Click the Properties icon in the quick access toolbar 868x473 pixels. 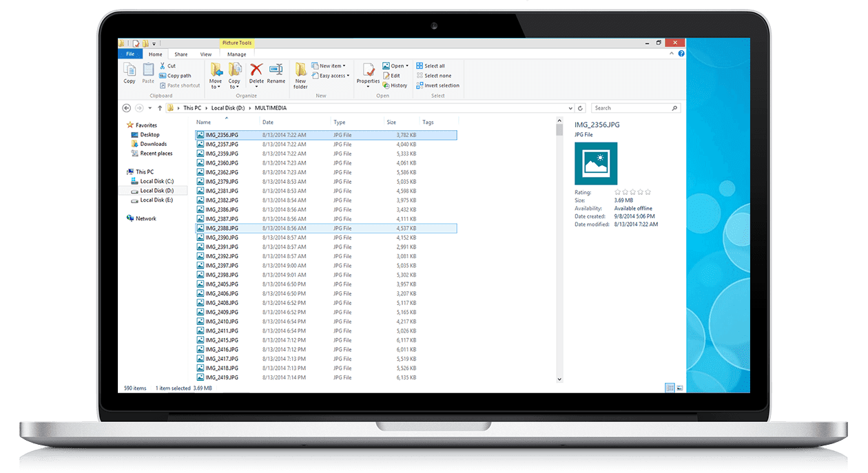click(x=136, y=43)
